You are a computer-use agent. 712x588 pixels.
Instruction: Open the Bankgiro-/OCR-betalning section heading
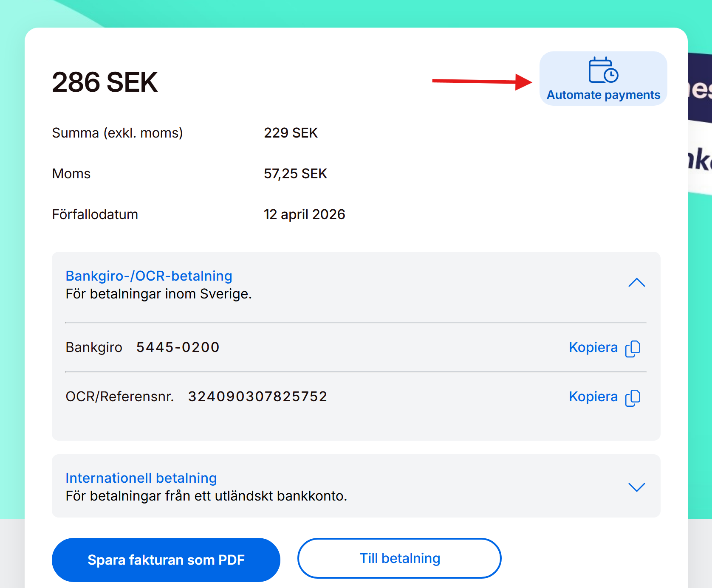coord(148,276)
